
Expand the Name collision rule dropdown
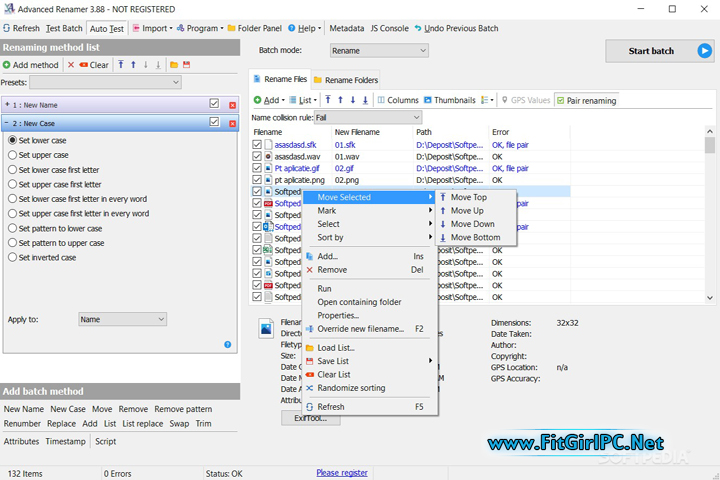point(367,118)
